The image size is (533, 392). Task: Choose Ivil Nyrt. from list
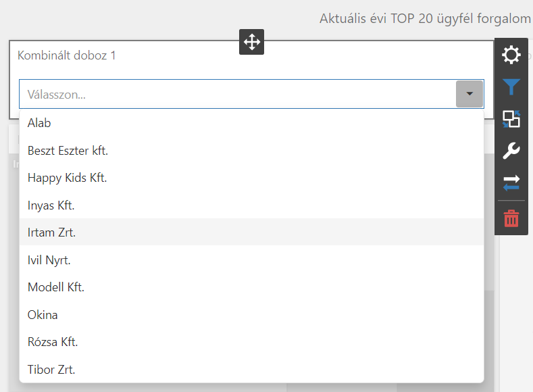click(x=49, y=260)
